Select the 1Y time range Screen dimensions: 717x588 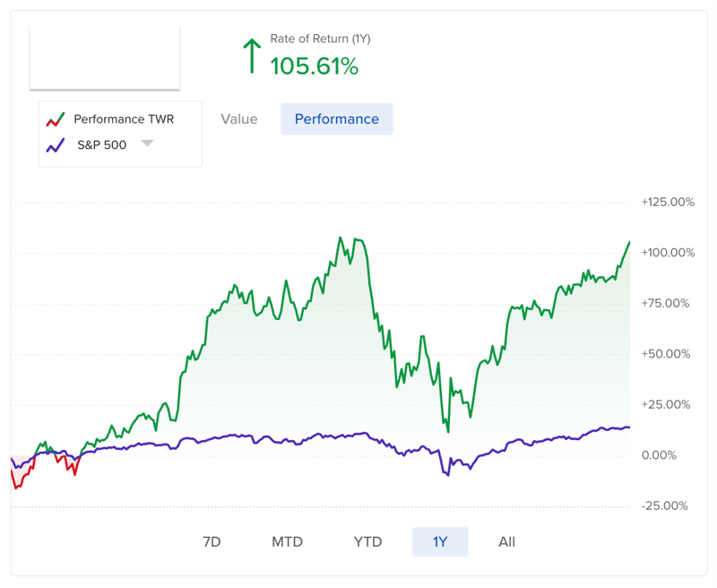click(440, 541)
